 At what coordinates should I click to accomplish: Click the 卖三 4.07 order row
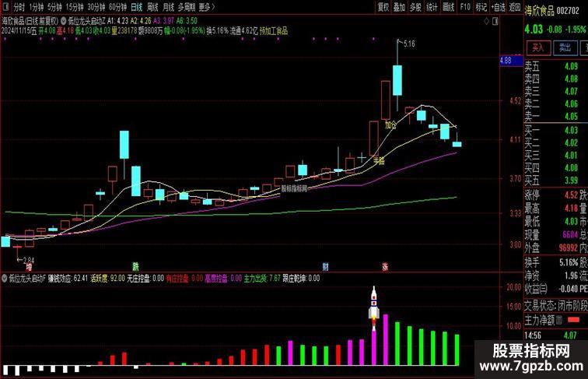551,91
